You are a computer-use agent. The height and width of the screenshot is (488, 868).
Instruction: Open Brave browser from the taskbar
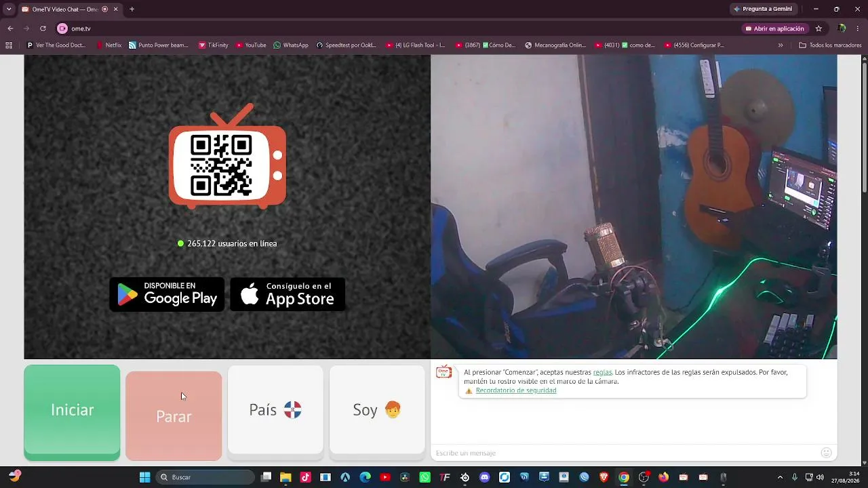(604, 477)
